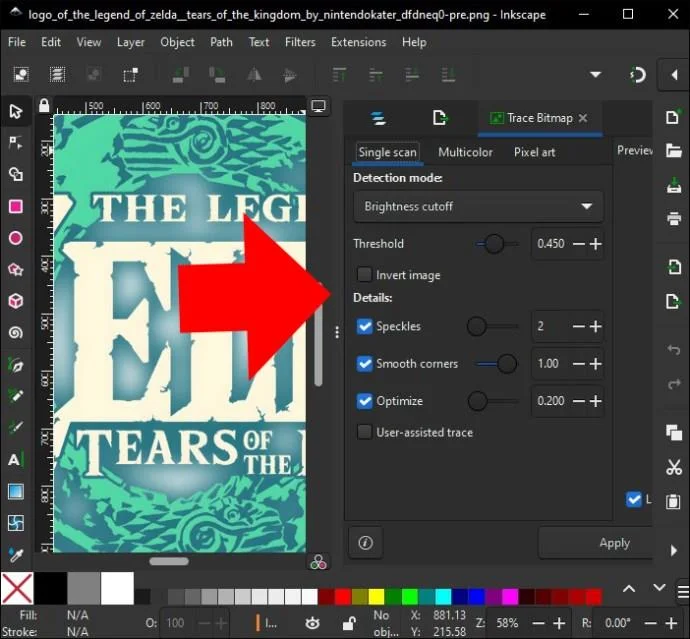
Task: Select the Rectangle tool
Action: (x=16, y=206)
